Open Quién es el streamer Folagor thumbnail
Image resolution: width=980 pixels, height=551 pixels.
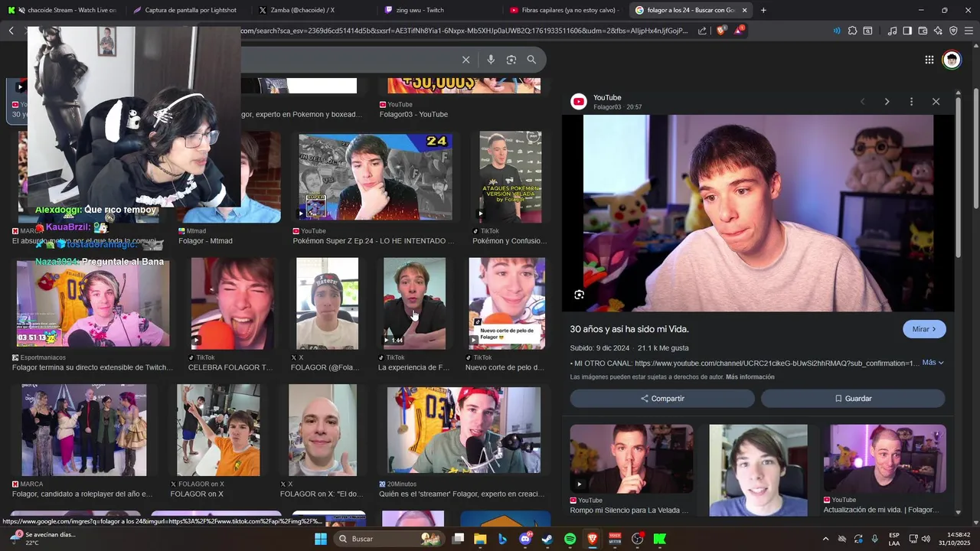pyautogui.click(x=464, y=430)
